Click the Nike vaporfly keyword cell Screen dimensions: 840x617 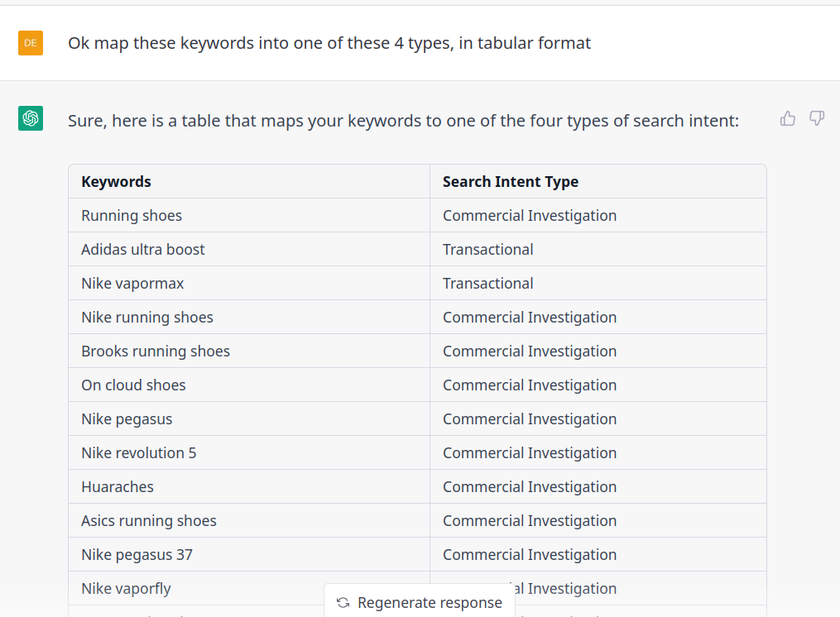(x=126, y=589)
